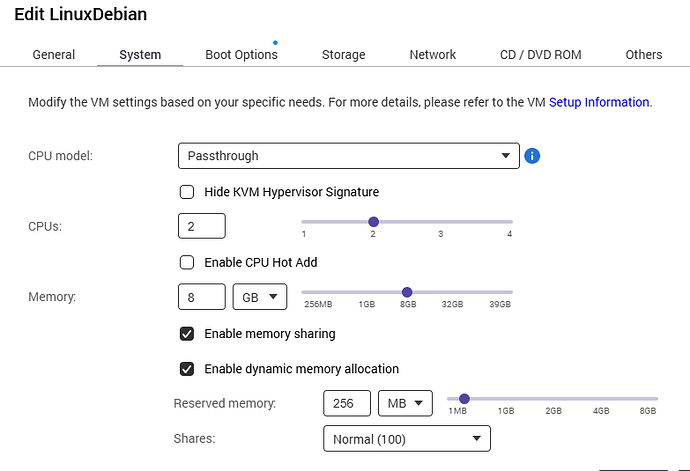Switch to the Others tab
Screen dimensions: 690x471
[x=643, y=55]
